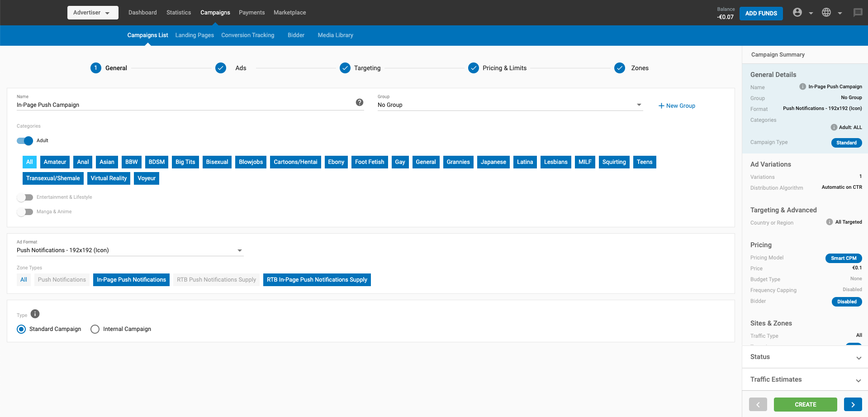
Task: Enable the Entertainment & Lifestyle toggle
Action: coord(25,197)
